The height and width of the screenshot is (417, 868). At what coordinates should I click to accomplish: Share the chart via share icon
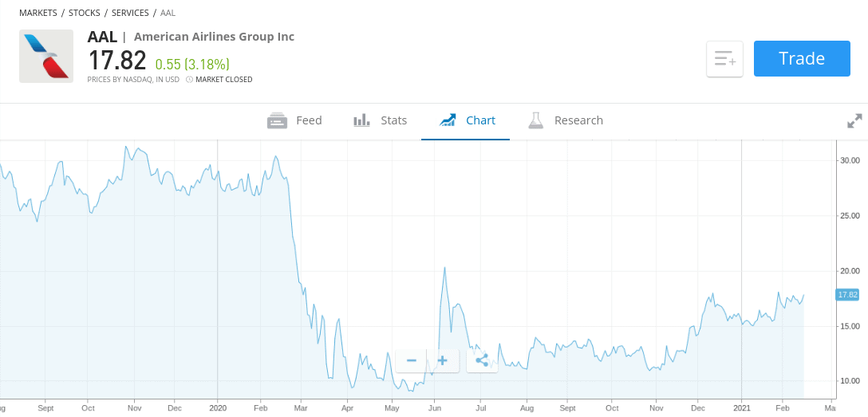(x=482, y=361)
